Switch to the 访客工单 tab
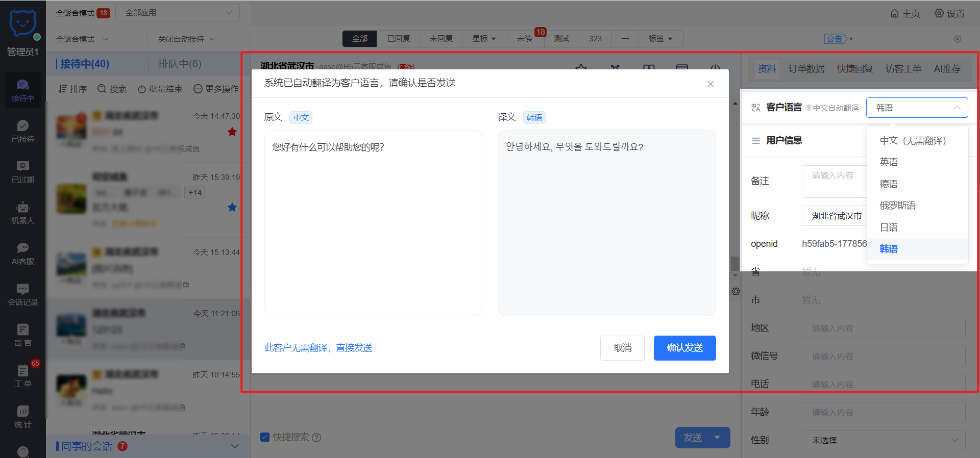The width and height of the screenshot is (980, 458). click(x=903, y=69)
